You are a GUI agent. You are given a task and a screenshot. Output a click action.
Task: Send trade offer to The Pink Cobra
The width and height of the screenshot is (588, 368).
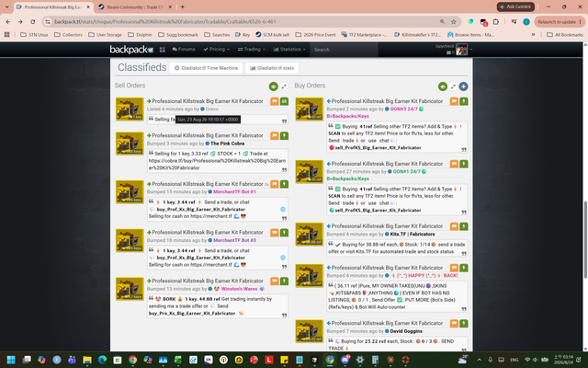284,135
